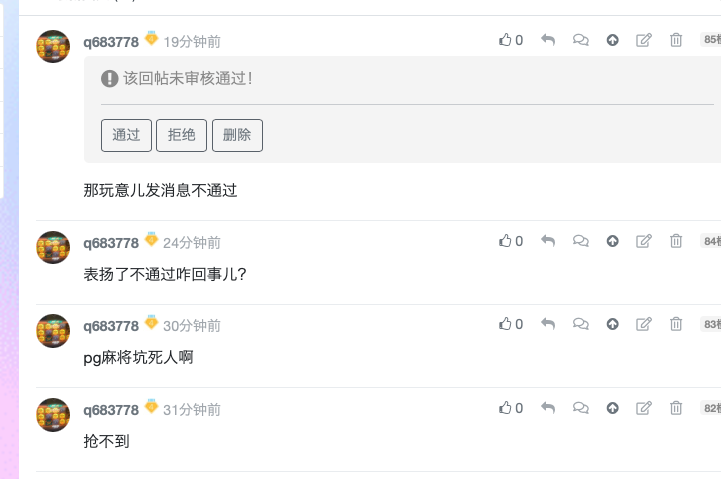Image resolution: width=721 pixels, height=479 pixels.
Task: Open q683778 username link on 24分钟前 post
Action: tap(111, 243)
